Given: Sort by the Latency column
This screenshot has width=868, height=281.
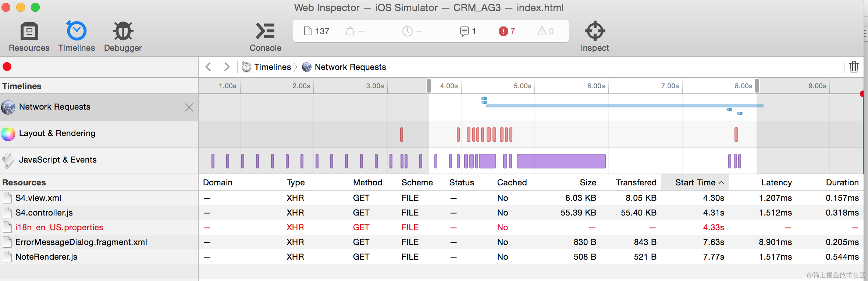Looking at the screenshot, I should pos(776,182).
